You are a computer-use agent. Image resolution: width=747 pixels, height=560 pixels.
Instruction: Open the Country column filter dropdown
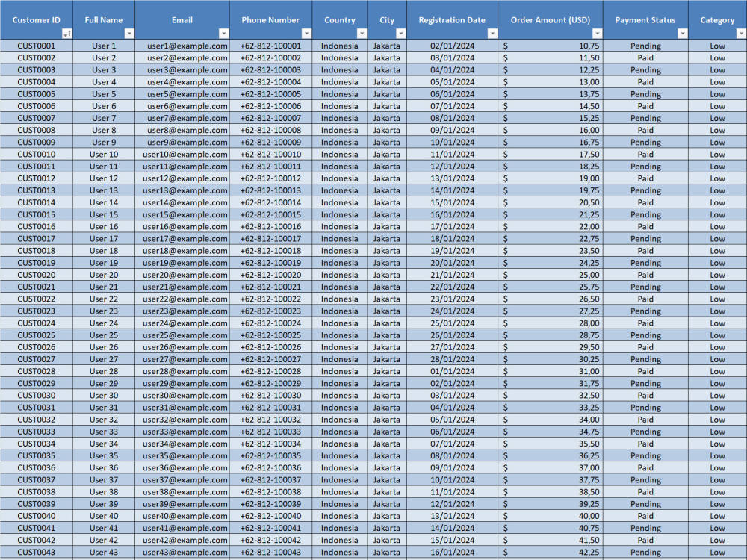click(x=362, y=34)
